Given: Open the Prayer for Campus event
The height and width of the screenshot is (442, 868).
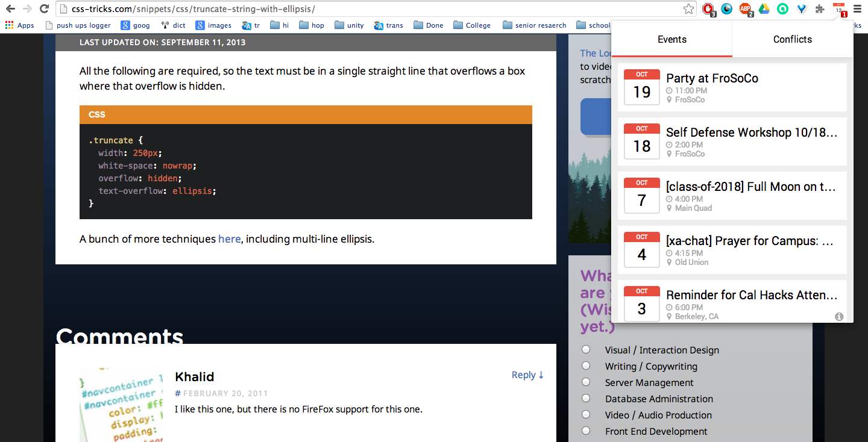Looking at the screenshot, I should (x=732, y=250).
